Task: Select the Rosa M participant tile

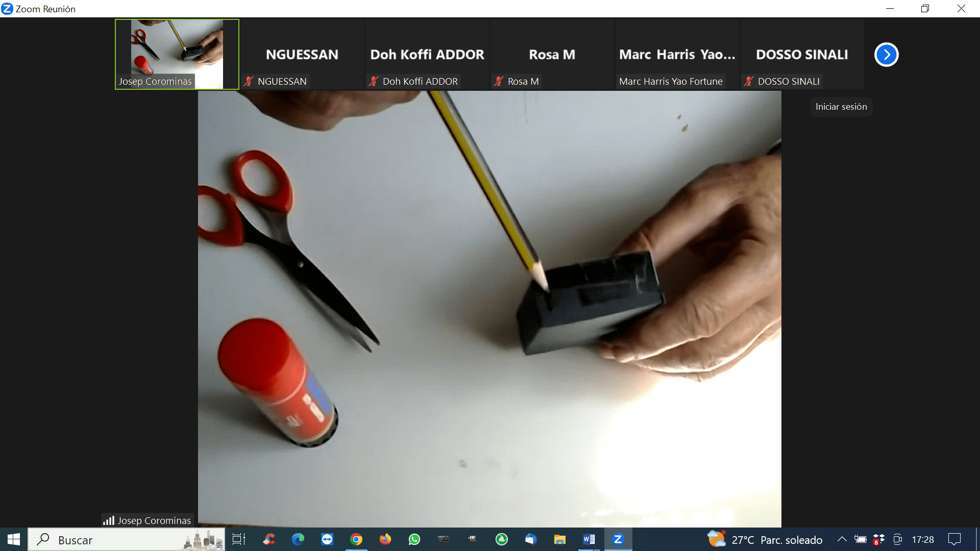Action: [x=552, y=54]
